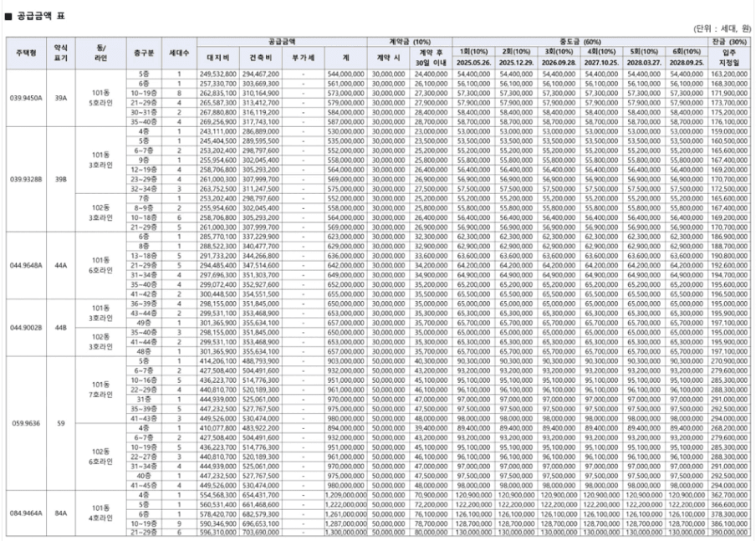
Task: Select housing type cell '084.9464A'
Action: [26, 513]
